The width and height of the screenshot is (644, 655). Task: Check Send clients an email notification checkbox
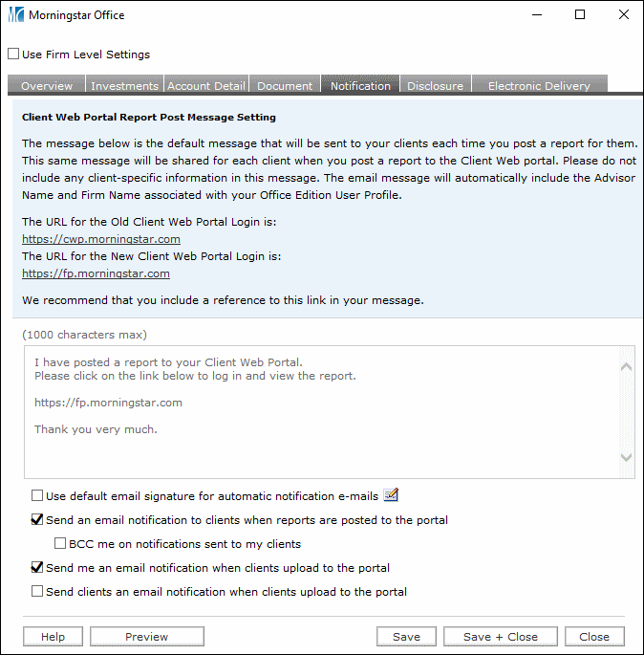tap(37, 592)
